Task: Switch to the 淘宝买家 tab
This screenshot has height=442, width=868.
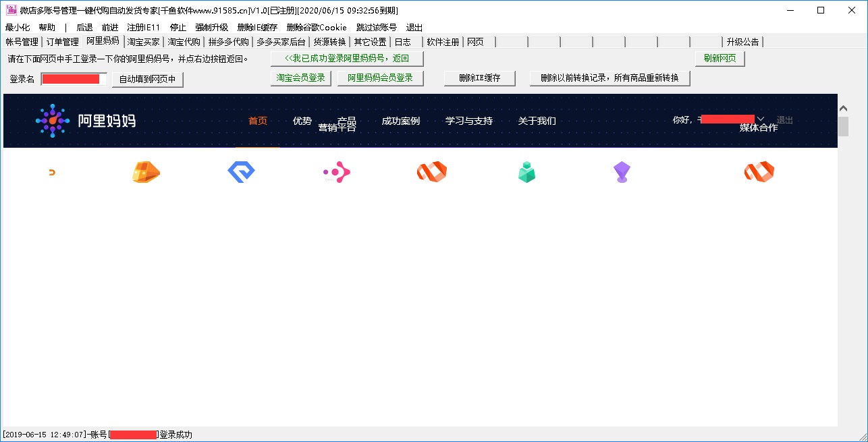Action: [144, 42]
